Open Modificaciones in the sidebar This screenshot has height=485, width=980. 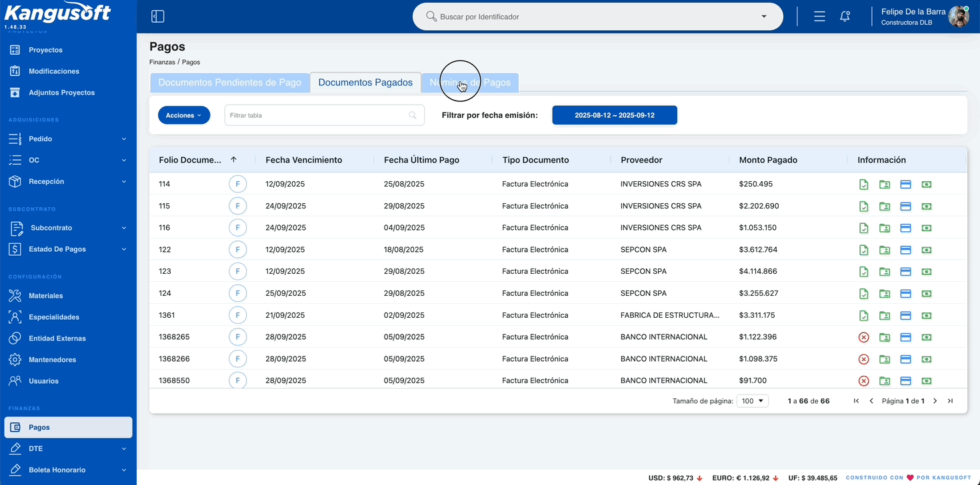click(x=53, y=71)
